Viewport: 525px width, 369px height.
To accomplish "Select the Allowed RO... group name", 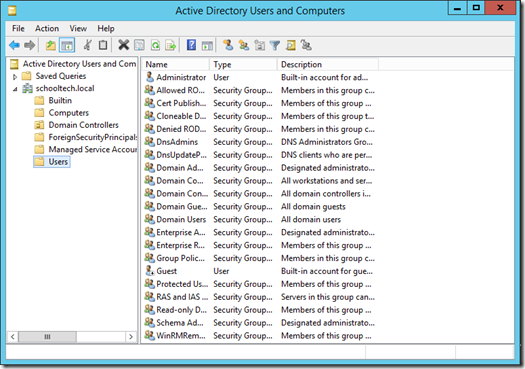I will click(x=180, y=90).
